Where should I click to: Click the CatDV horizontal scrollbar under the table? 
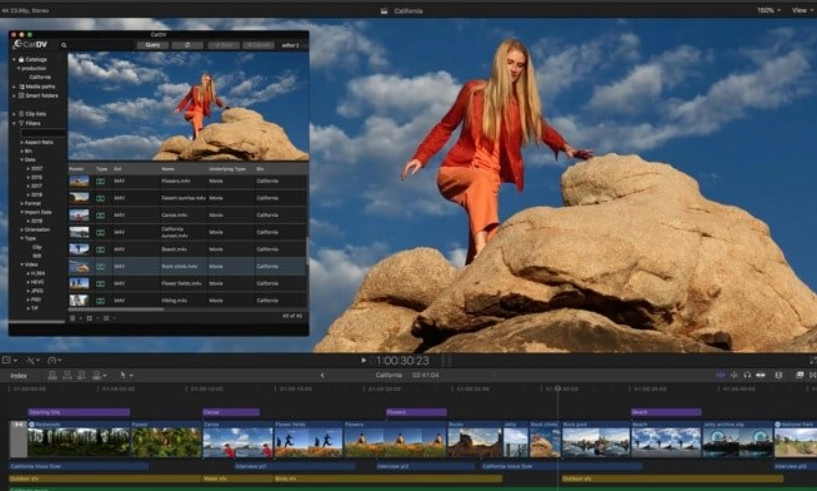point(116,309)
